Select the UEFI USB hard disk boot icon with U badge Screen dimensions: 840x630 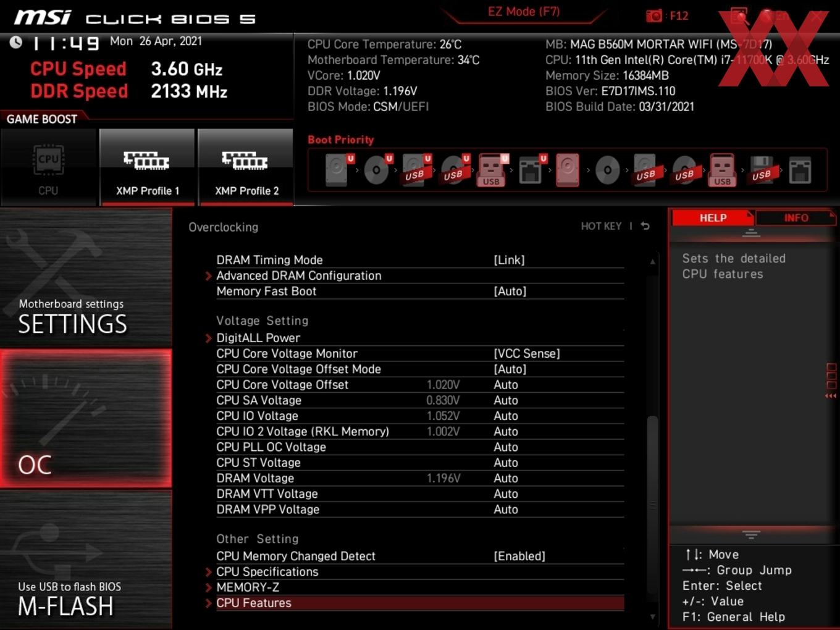coord(416,170)
